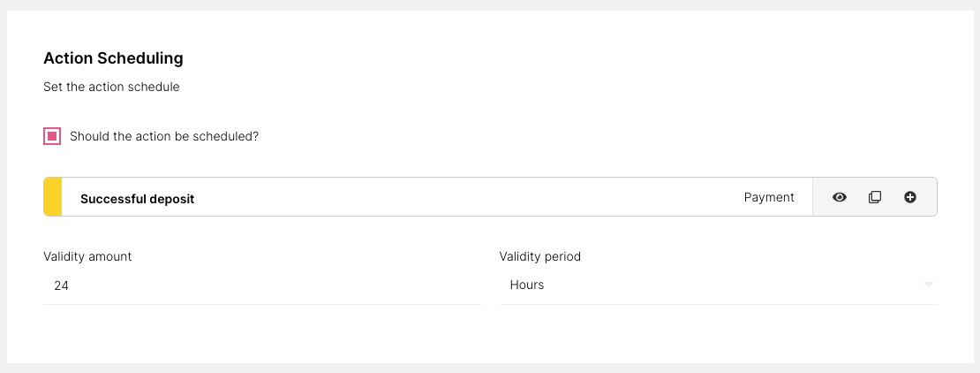Click the yellow color strip on the action card
980x373 pixels.
53,197
